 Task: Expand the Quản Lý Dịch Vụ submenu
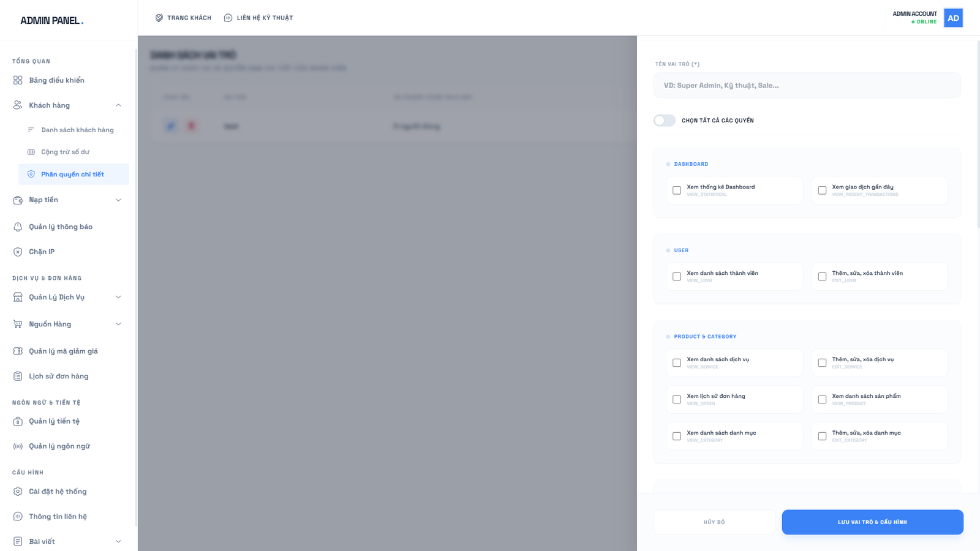click(x=118, y=297)
